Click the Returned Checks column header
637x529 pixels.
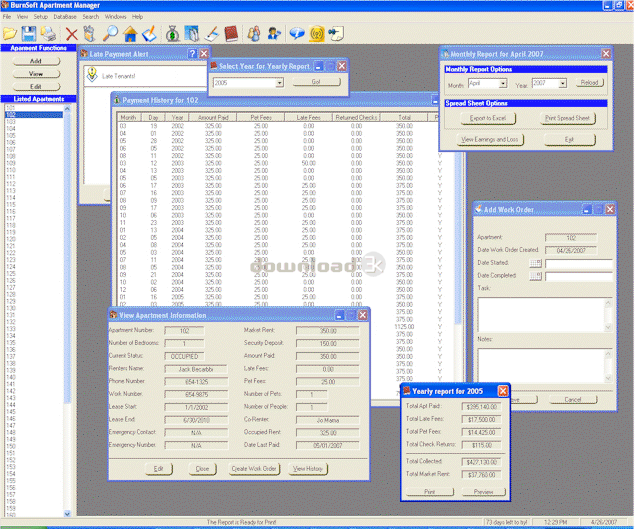point(356,117)
